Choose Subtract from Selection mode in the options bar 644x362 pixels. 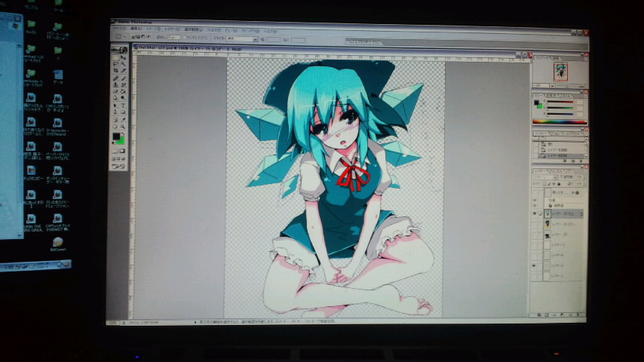pyautogui.click(x=143, y=36)
